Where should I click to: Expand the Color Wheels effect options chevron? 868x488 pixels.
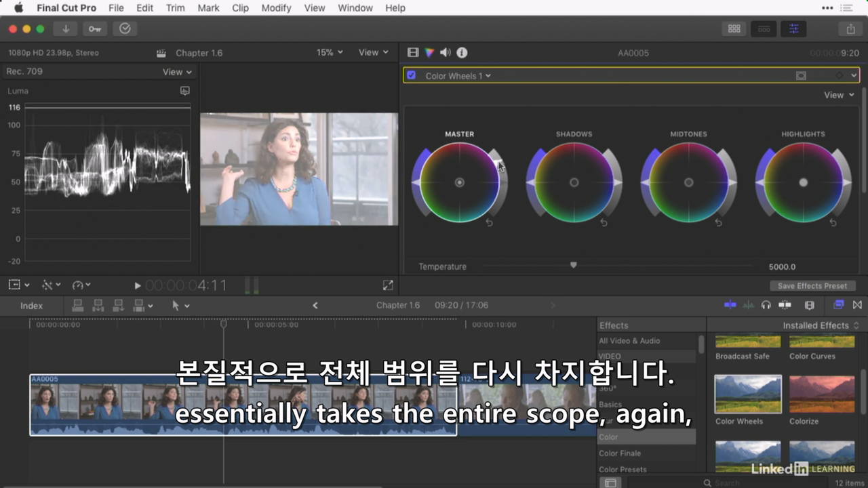point(854,76)
